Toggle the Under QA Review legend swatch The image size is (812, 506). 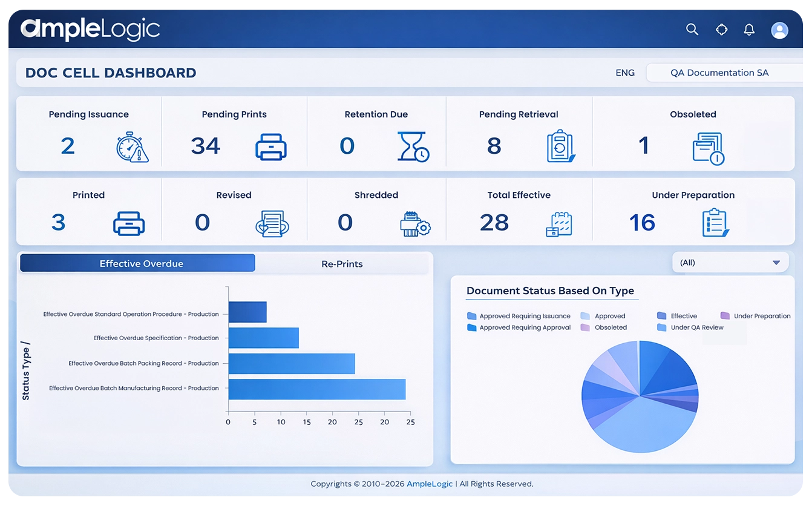(x=661, y=327)
